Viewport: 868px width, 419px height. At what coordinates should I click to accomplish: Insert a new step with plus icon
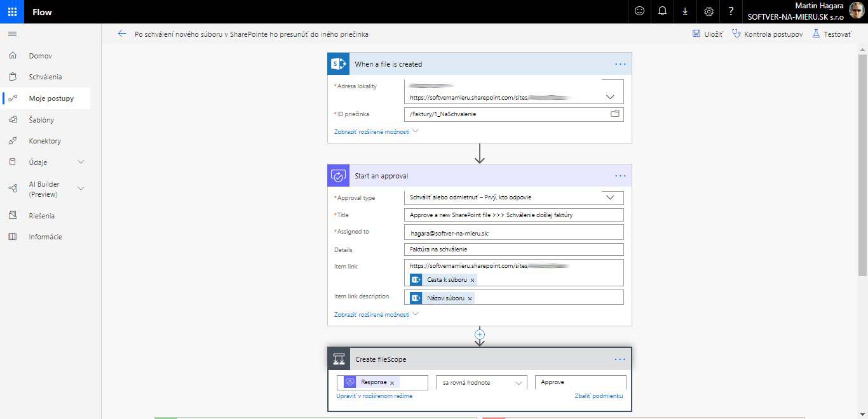point(480,334)
